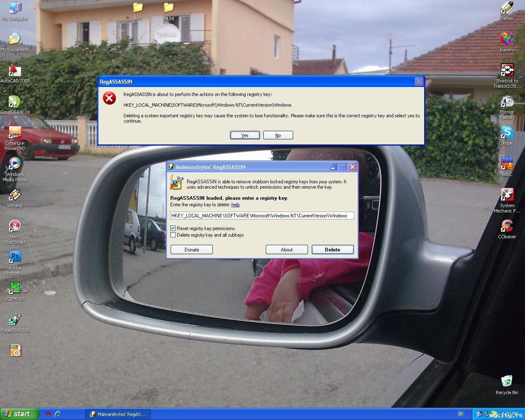Open CCleaner desktop shortcut
This screenshot has width=525, height=420.
pyautogui.click(x=507, y=229)
